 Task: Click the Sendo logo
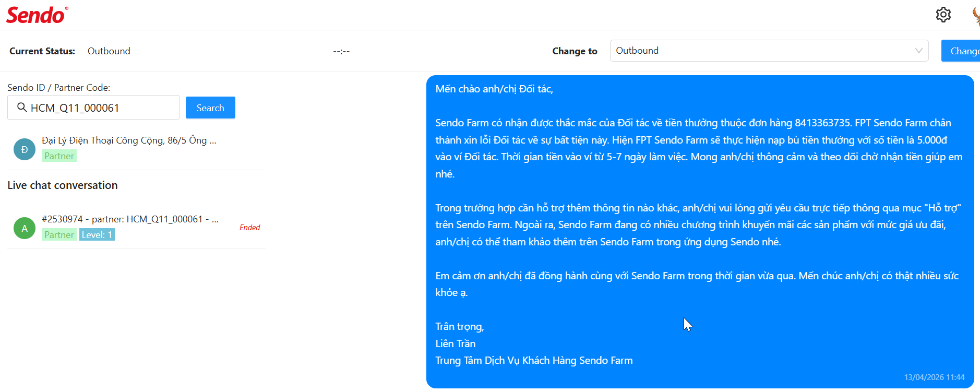[37, 15]
